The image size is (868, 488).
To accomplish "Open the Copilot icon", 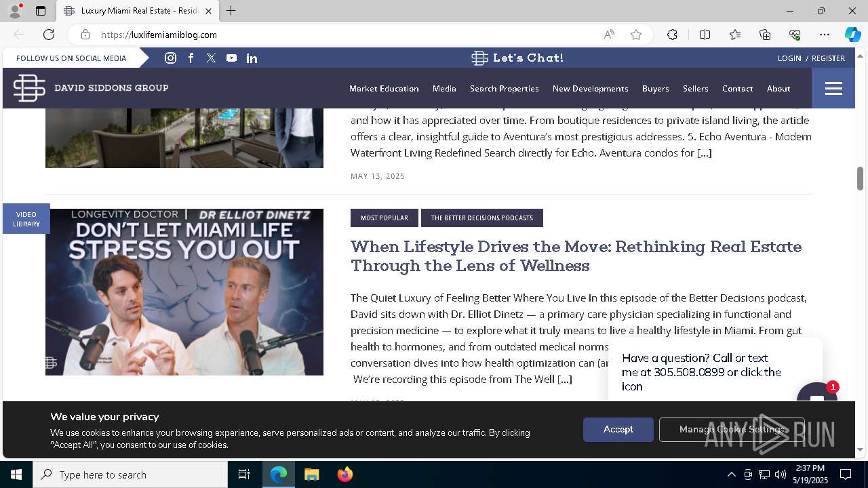I will point(852,35).
